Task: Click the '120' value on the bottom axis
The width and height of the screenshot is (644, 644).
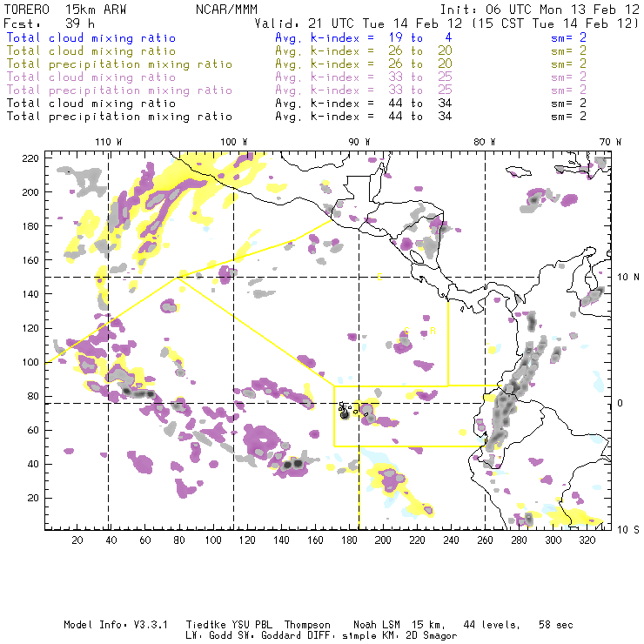Action: pyautogui.click(x=247, y=540)
